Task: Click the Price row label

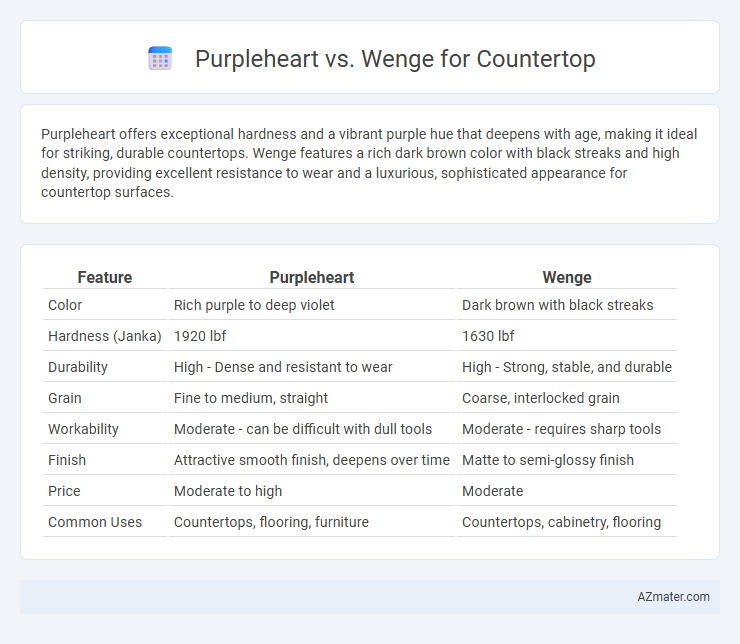Action: [x=64, y=491]
